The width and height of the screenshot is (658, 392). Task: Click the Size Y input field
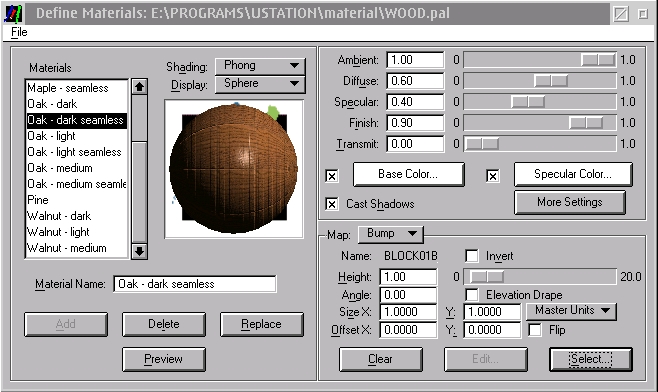point(492,312)
